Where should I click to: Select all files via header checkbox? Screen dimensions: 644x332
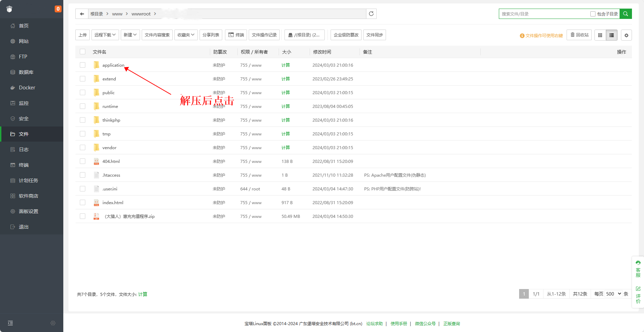(83, 52)
